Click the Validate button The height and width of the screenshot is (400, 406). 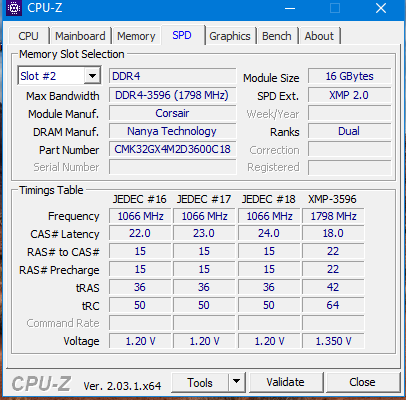[x=286, y=382]
